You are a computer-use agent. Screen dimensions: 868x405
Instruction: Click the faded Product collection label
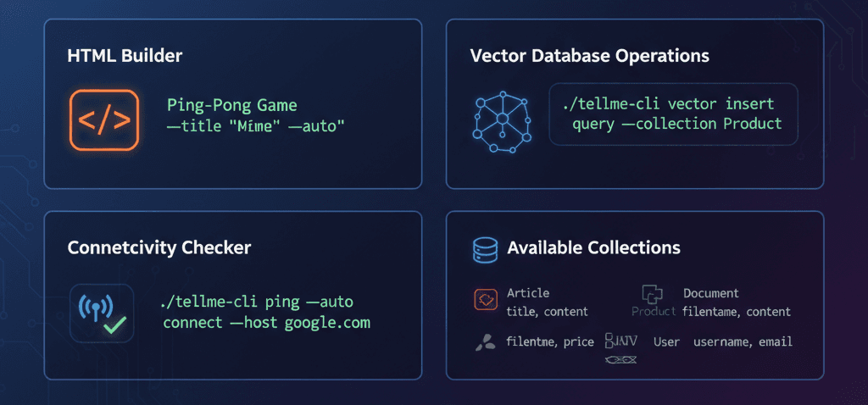(x=654, y=312)
